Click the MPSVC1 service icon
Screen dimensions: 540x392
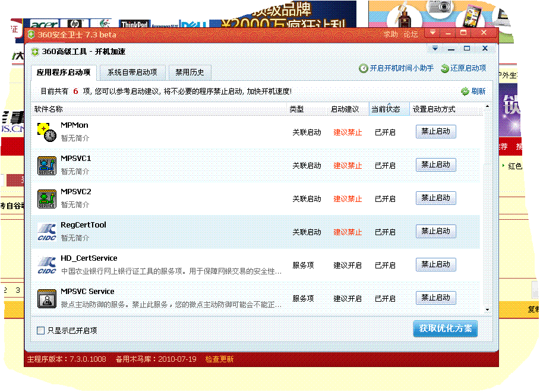(x=47, y=166)
